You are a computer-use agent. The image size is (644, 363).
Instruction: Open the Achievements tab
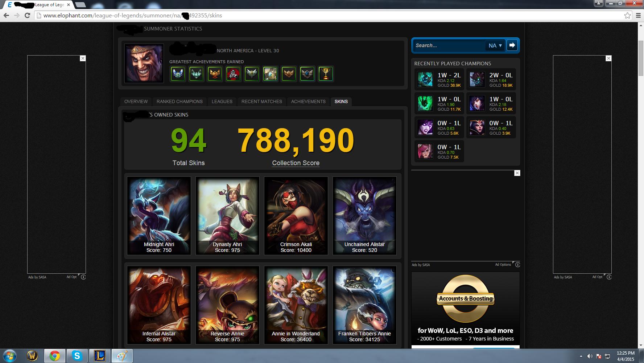point(308,102)
